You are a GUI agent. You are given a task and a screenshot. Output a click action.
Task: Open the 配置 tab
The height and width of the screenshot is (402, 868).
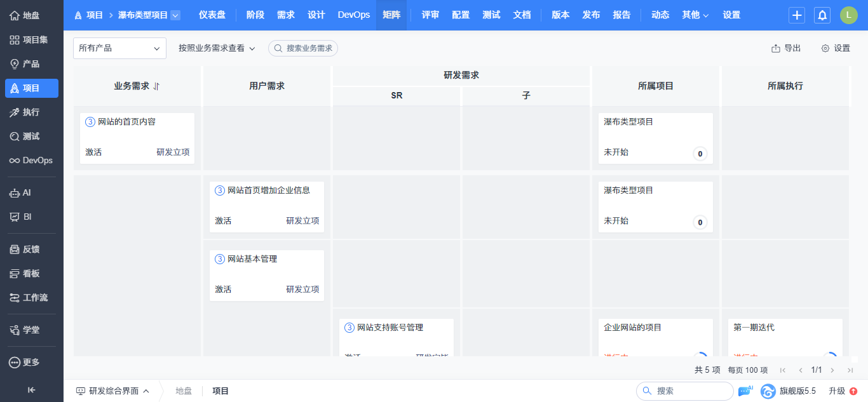(x=461, y=15)
